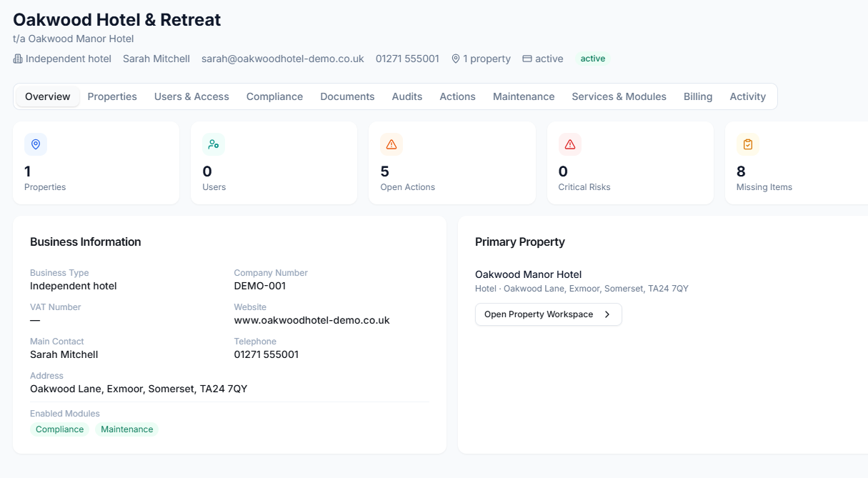Click the Compliance module tag

pyautogui.click(x=60, y=429)
